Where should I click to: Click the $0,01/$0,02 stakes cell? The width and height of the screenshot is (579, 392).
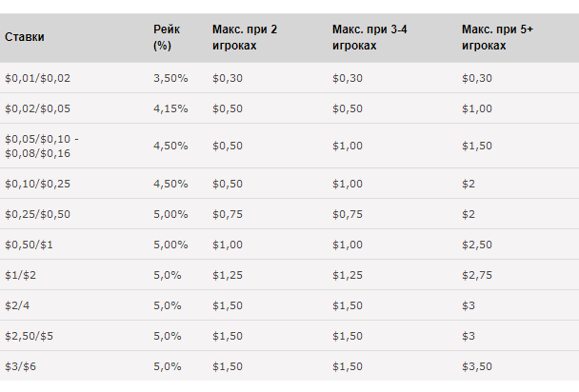pyautogui.click(x=37, y=78)
